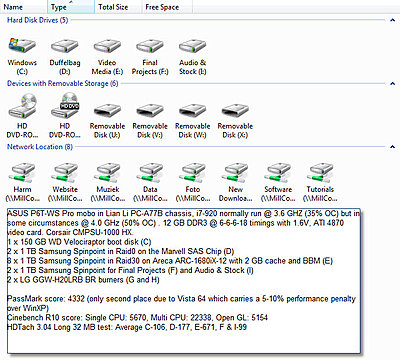Open the Foto network share
Screen dimensions: 400x360
(x=193, y=182)
